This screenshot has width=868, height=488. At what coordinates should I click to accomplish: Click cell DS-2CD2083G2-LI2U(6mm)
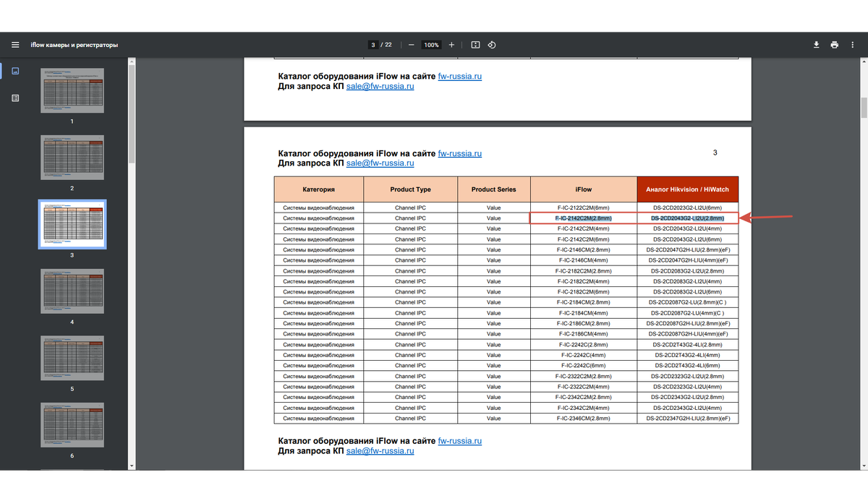click(688, 291)
